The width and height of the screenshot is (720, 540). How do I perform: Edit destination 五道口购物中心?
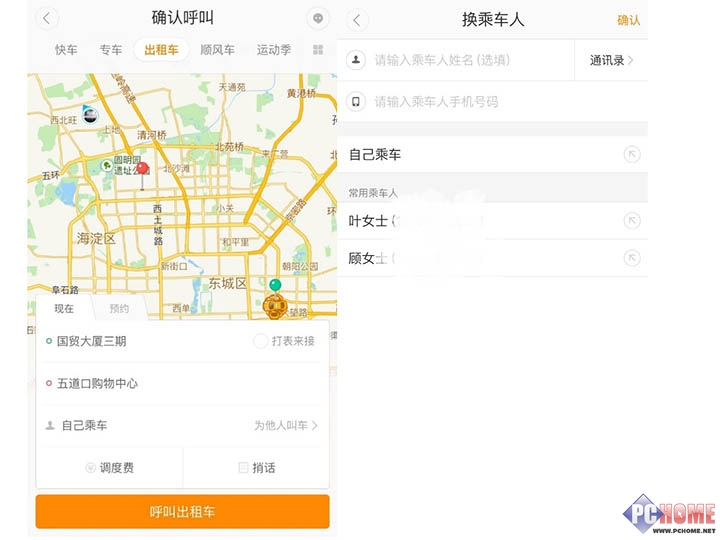(x=182, y=383)
